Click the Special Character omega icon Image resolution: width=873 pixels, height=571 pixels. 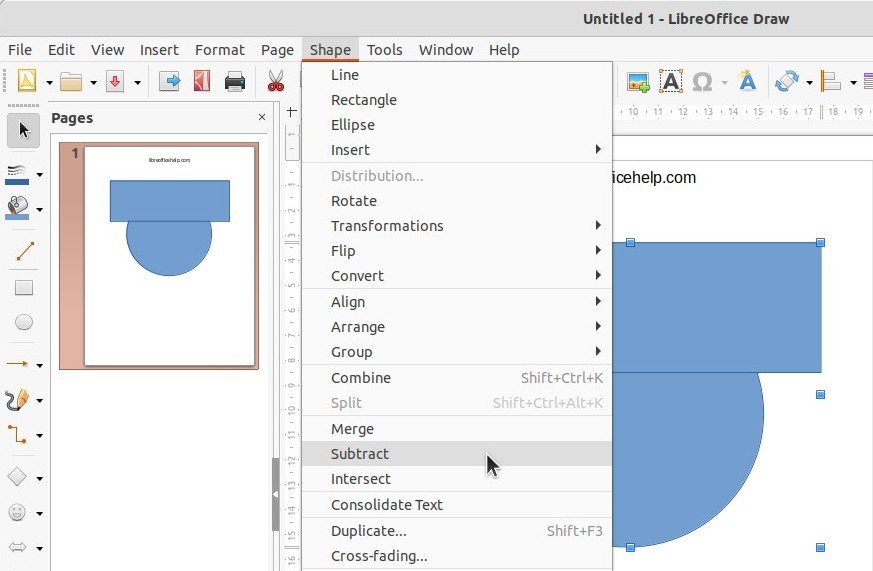pos(703,82)
